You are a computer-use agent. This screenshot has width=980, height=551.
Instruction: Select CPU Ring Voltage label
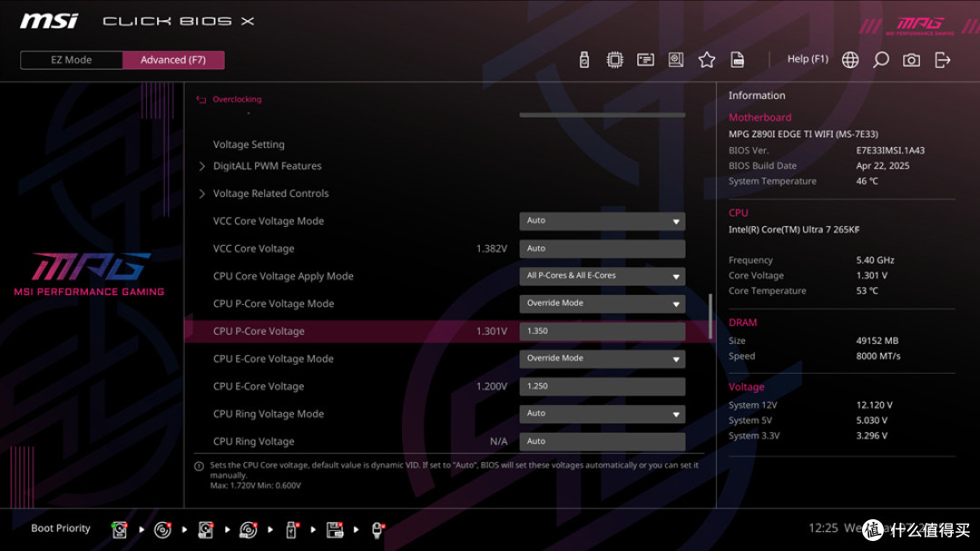tap(253, 441)
